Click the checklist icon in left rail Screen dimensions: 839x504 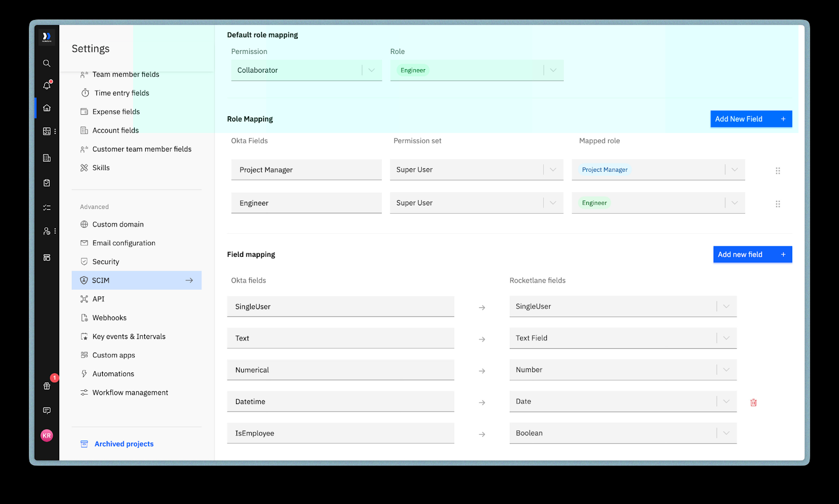(47, 207)
